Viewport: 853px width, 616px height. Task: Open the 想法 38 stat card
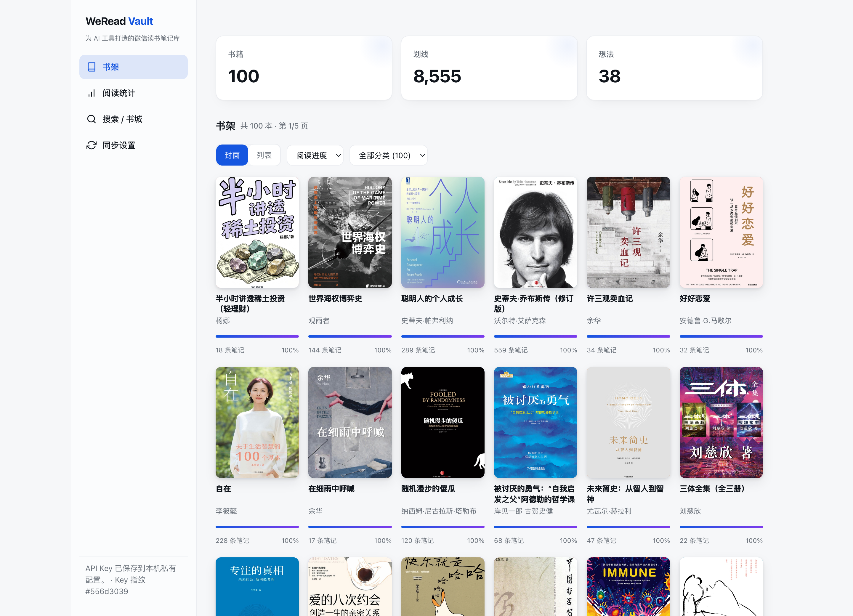674,68
